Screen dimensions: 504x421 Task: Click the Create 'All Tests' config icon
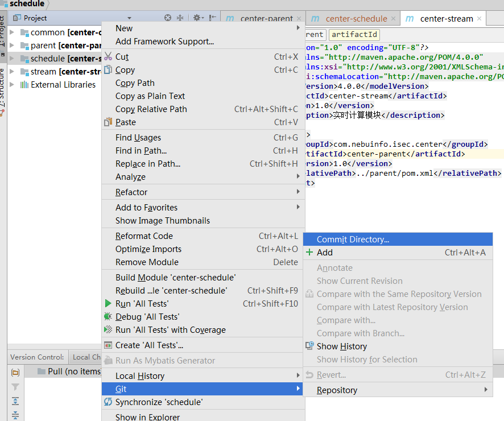[108, 345]
